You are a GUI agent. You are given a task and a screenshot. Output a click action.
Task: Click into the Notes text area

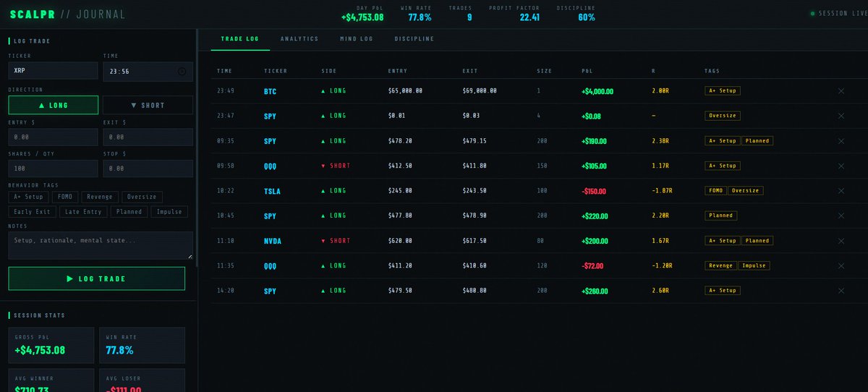point(101,245)
